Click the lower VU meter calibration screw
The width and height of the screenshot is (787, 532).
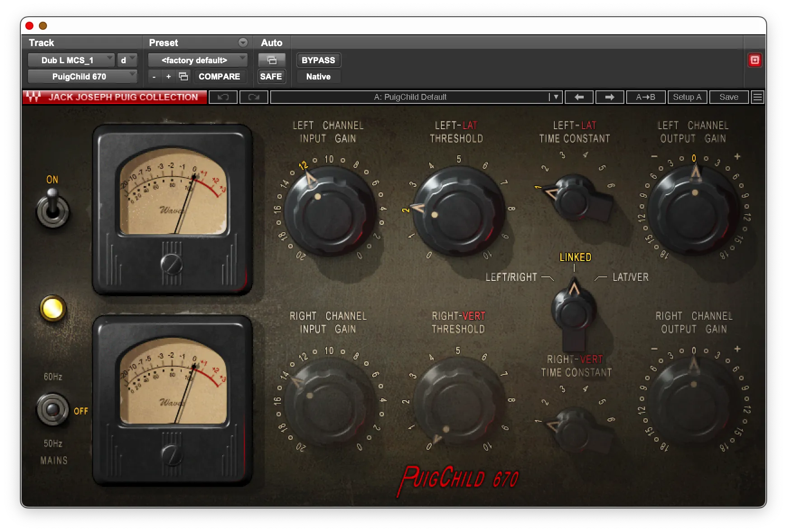[x=171, y=455]
